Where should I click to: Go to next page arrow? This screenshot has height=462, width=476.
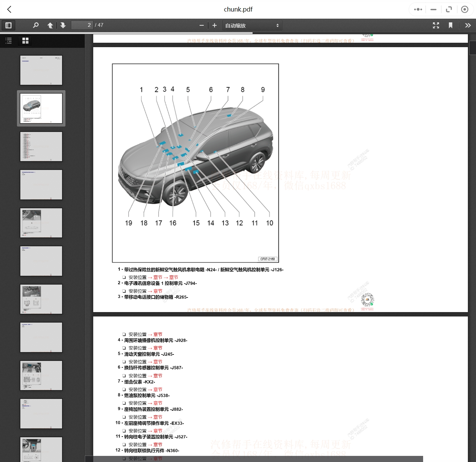pos(63,25)
